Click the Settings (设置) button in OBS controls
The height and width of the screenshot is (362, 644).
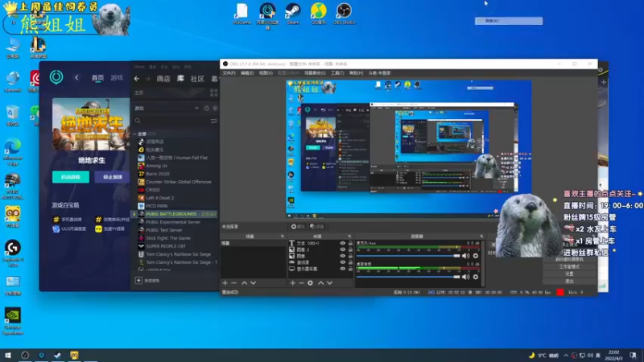569,274
